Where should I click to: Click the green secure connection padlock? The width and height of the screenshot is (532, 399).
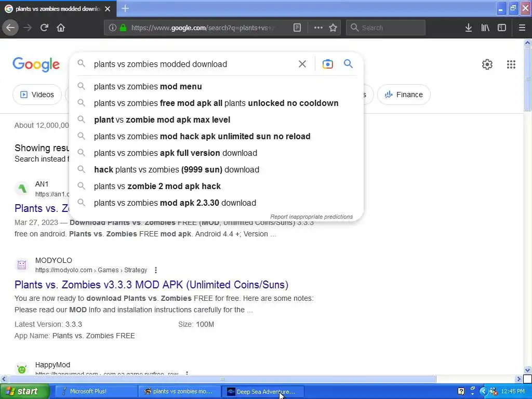point(123,28)
